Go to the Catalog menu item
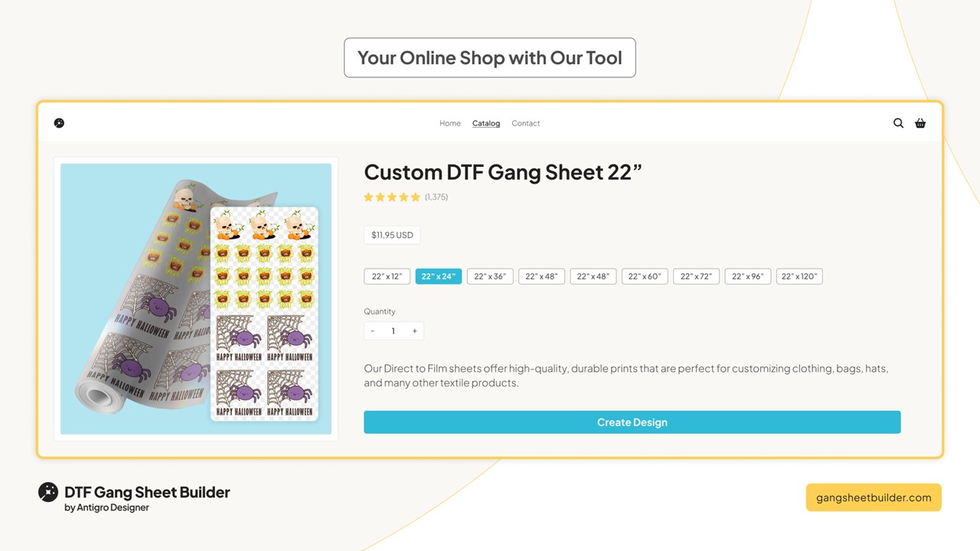 486,123
